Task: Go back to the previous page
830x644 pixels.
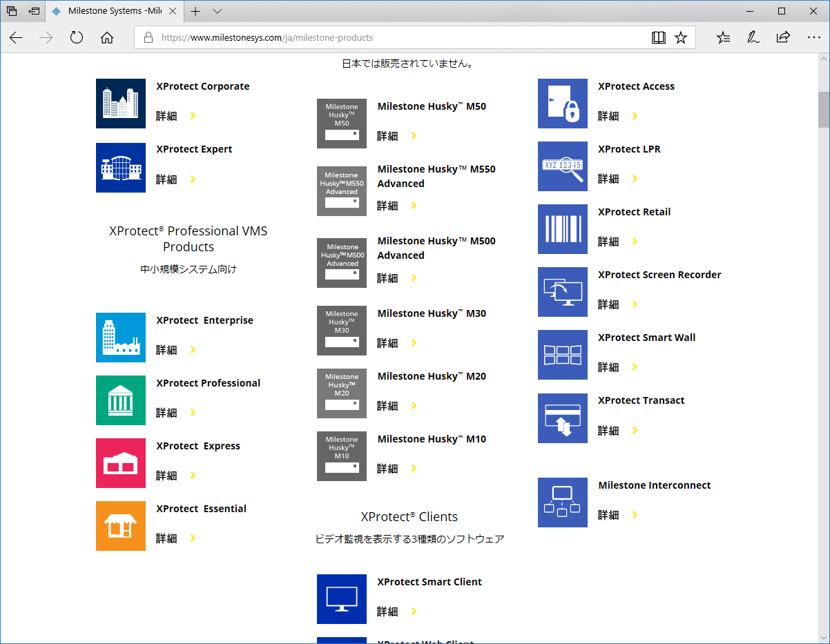Action: (16, 38)
